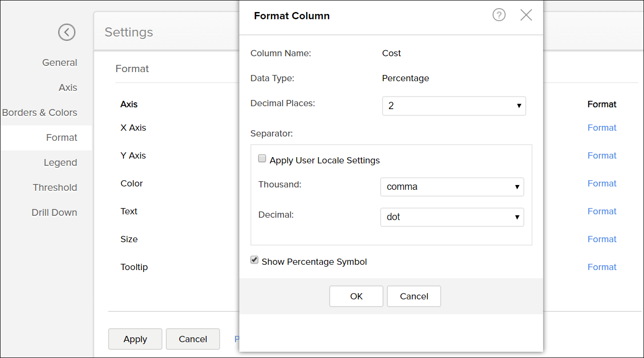Click the back arrow circle icon
The height and width of the screenshot is (358, 644).
67,32
